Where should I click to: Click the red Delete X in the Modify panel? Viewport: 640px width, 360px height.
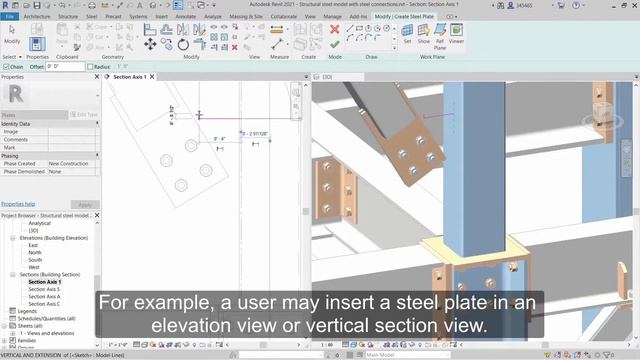pyautogui.click(x=235, y=48)
